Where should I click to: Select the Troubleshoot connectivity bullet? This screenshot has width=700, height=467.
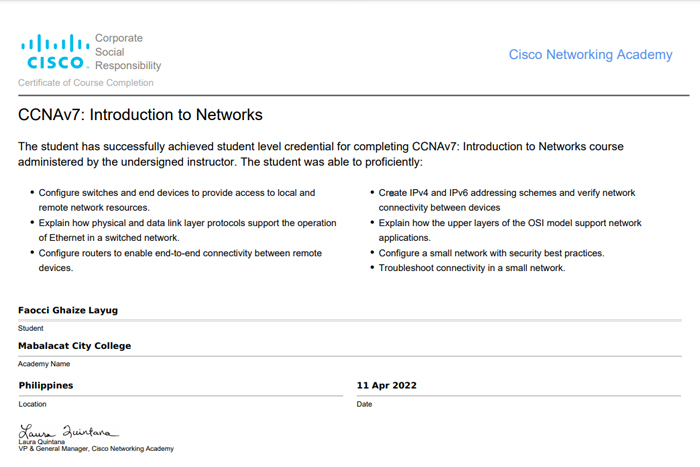472,268
